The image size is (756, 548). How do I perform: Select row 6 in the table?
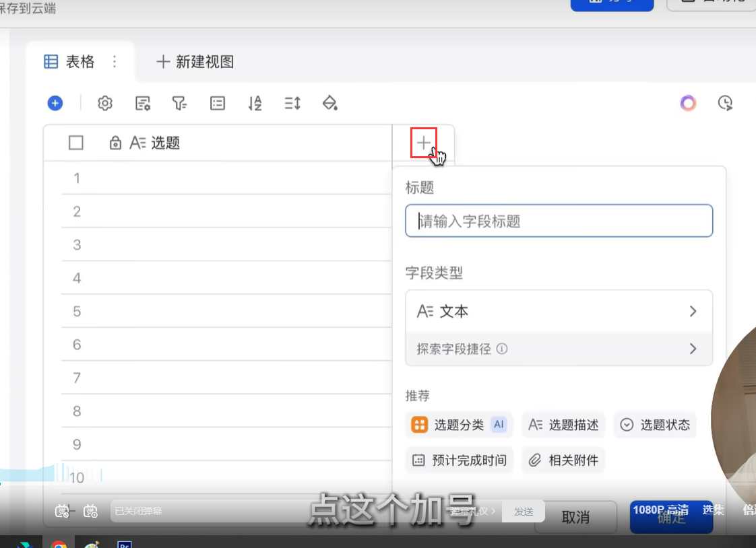click(x=218, y=344)
